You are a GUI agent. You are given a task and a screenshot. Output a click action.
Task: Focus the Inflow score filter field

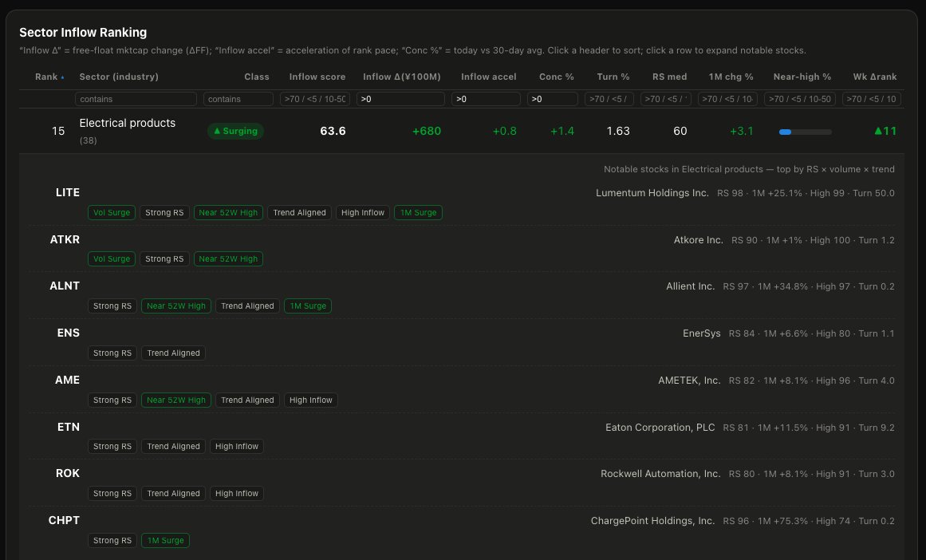(315, 99)
